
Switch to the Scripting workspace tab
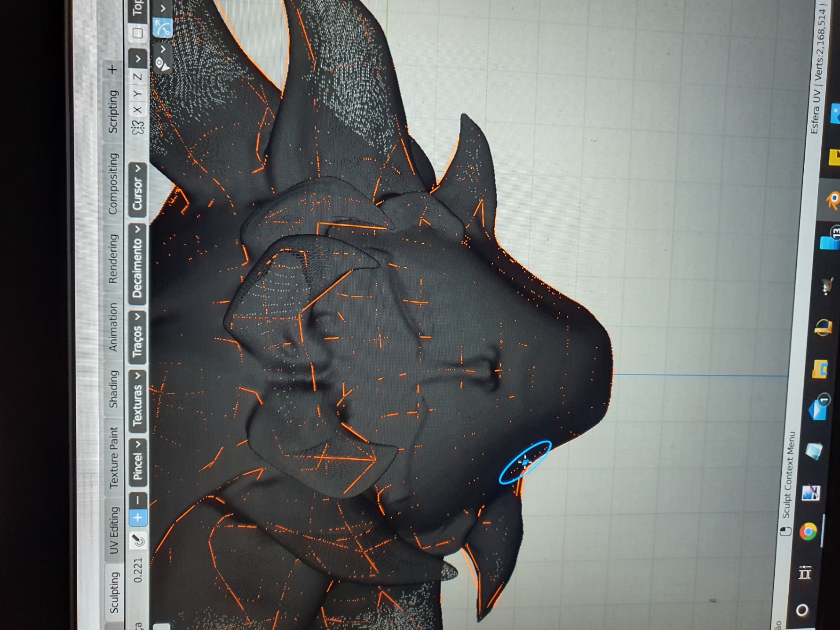pos(113,111)
